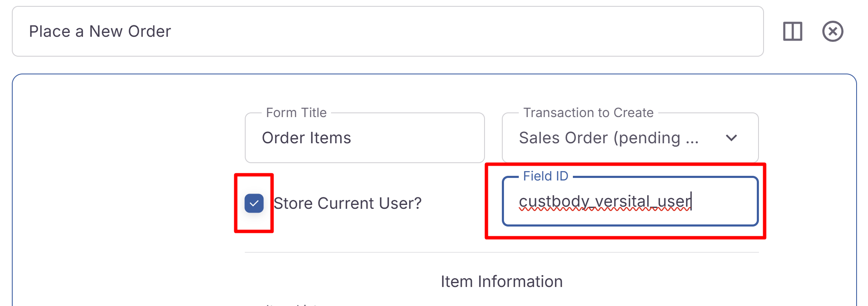
Task: Select the "Place a New Order" text
Action: (100, 31)
